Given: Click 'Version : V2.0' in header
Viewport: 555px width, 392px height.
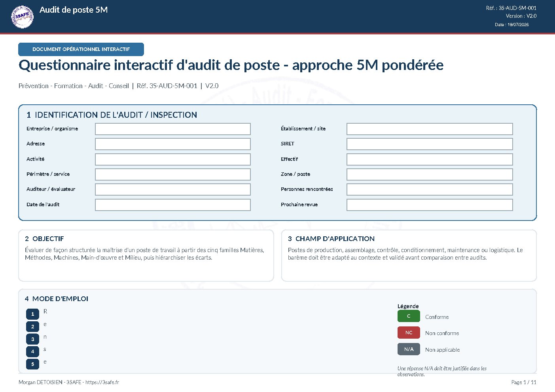Looking at the screenshot, I should pyautogui.click(x=521, y=16).
